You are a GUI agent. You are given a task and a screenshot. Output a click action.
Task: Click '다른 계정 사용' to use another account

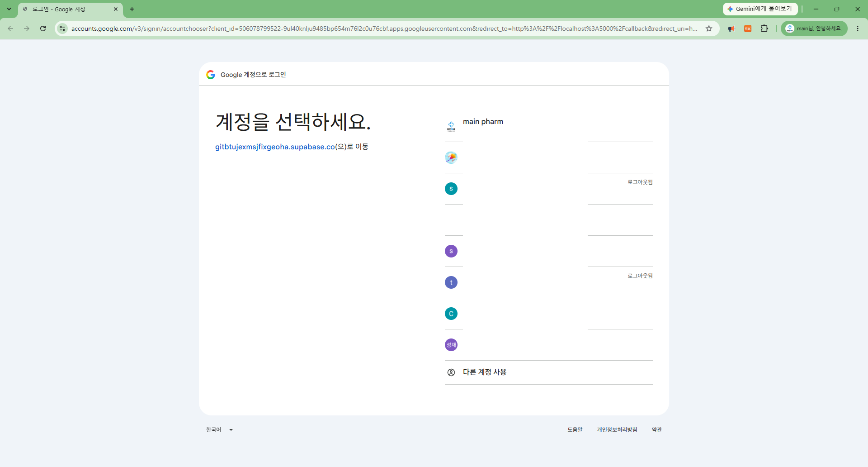[548, 372]
